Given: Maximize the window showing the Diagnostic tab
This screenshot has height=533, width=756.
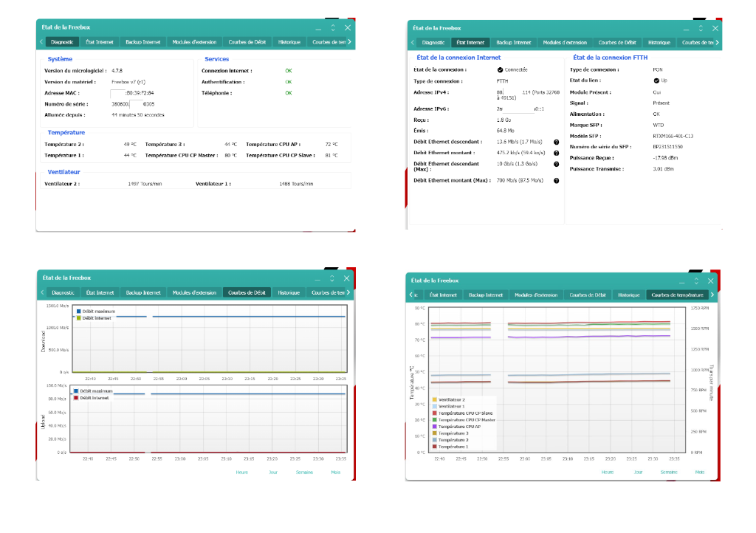Looking at the screenshot, I should 333,27.
